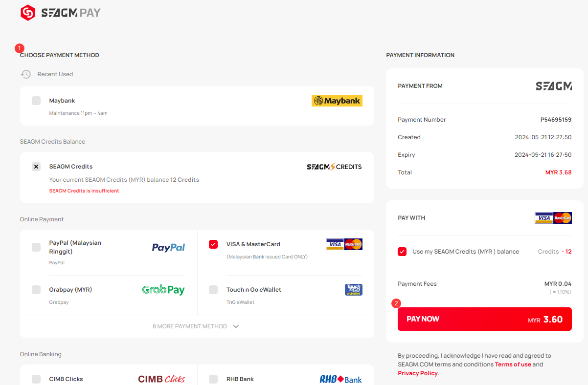This screenshot has height=385, width=588.
Task: Click the chevron beside More Payment Method
Action: 236,326
